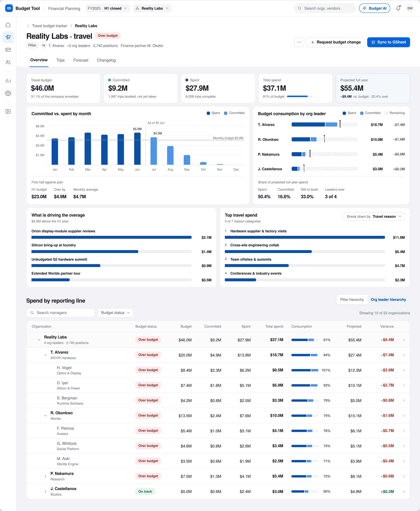Click the +3 org leaders link
The width and height of the screenshot is (420, 511).
(78, 45)
